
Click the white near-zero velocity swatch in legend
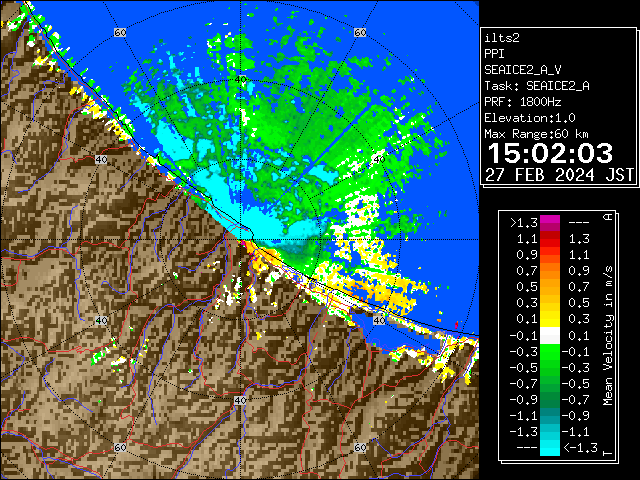click(550, 336)
